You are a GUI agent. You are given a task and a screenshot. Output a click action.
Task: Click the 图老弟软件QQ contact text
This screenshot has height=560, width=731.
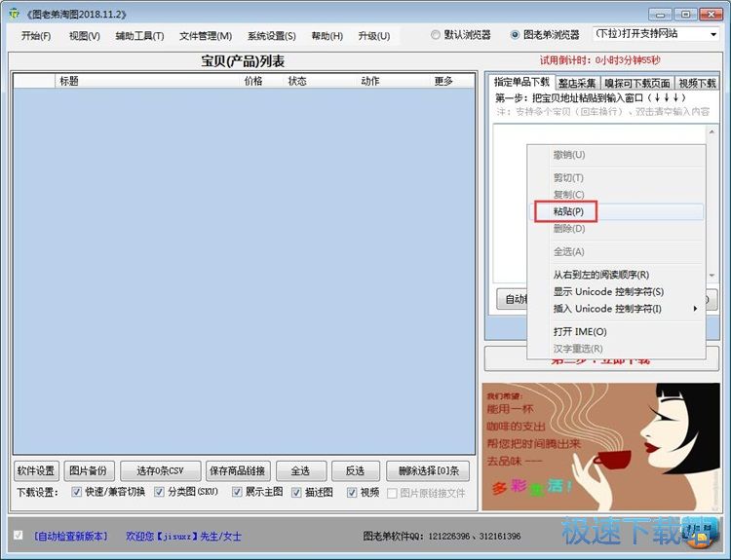[442, 537]
